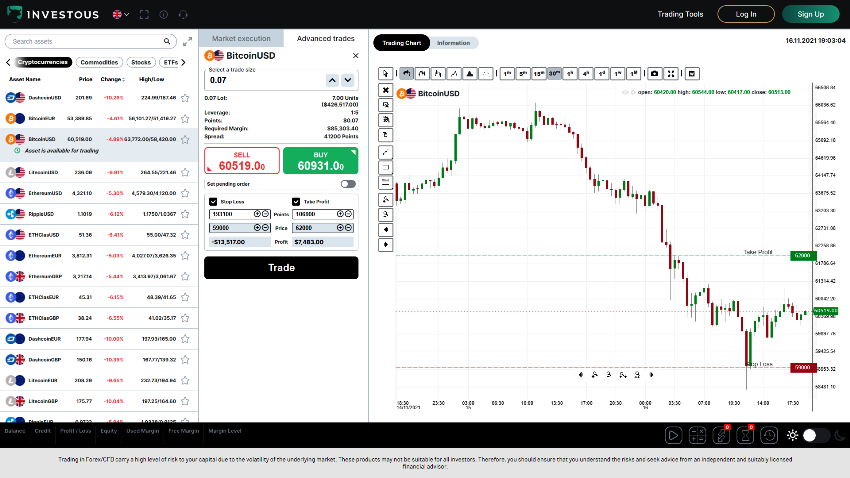
Task: Favorite LitecoinUSD with its star icon
Action: coord(185,172)
